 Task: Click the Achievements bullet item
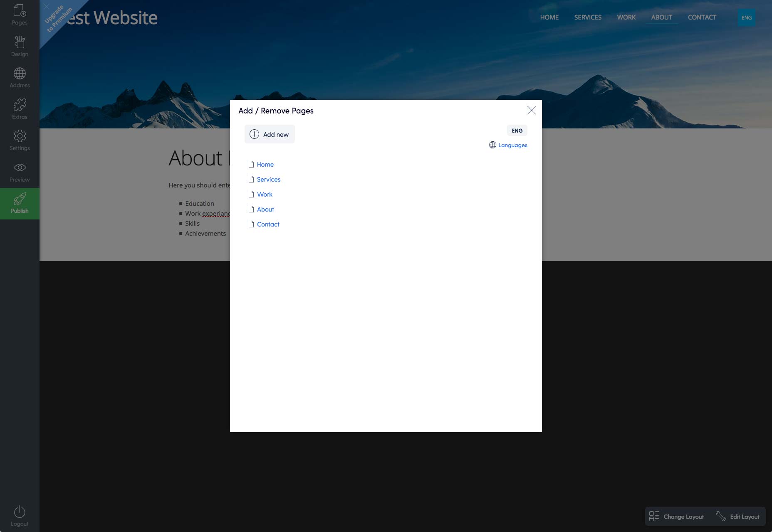tap(205, 234)
